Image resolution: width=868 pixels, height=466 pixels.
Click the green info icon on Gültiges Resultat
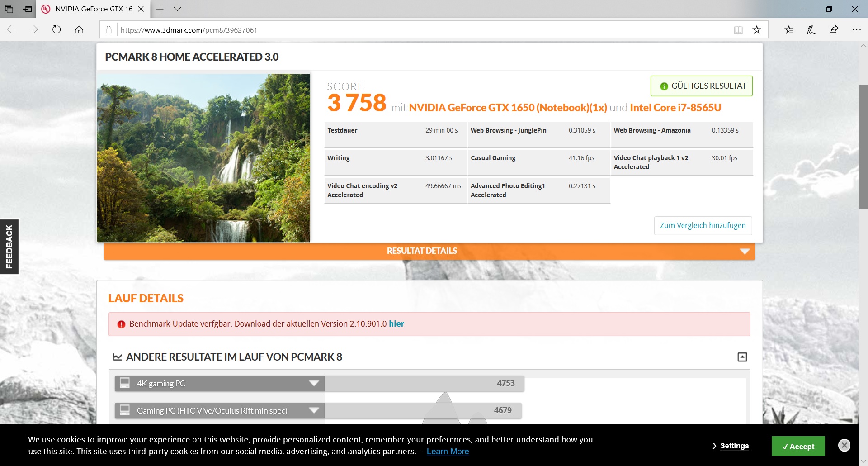[x=664, y=86]
